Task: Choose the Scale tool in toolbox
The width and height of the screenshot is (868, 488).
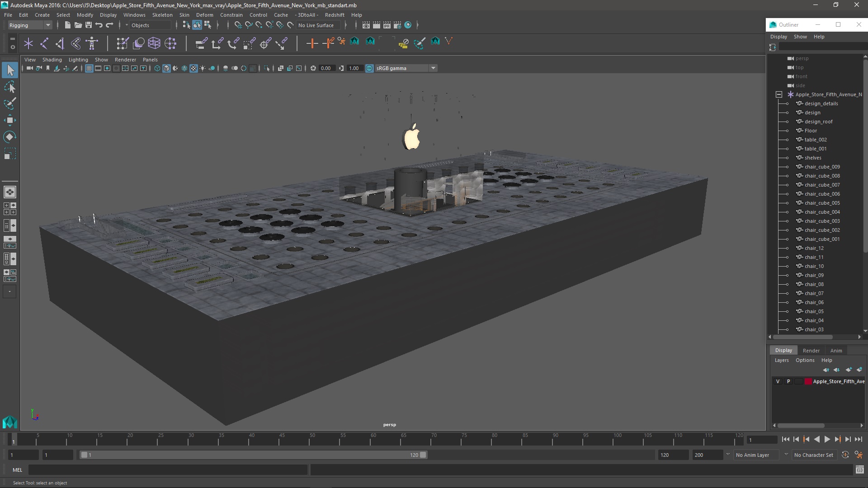Action: [10, 154]
